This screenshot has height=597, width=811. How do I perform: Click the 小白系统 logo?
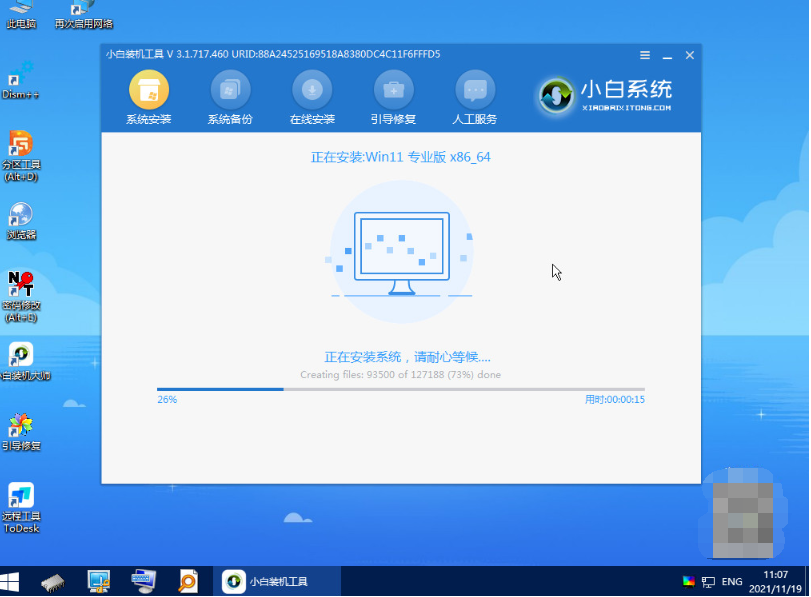[x=606, y=95]
